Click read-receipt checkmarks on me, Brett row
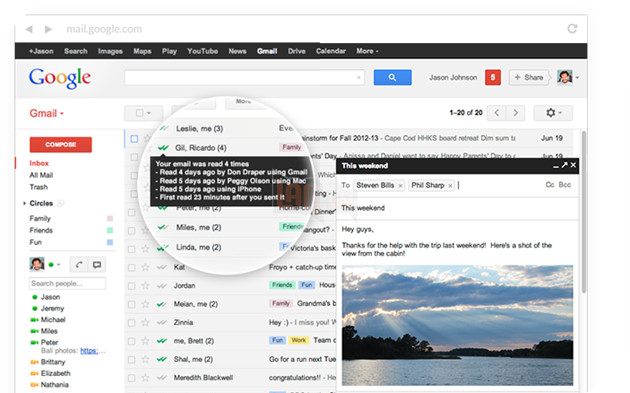 click(162, 341)
